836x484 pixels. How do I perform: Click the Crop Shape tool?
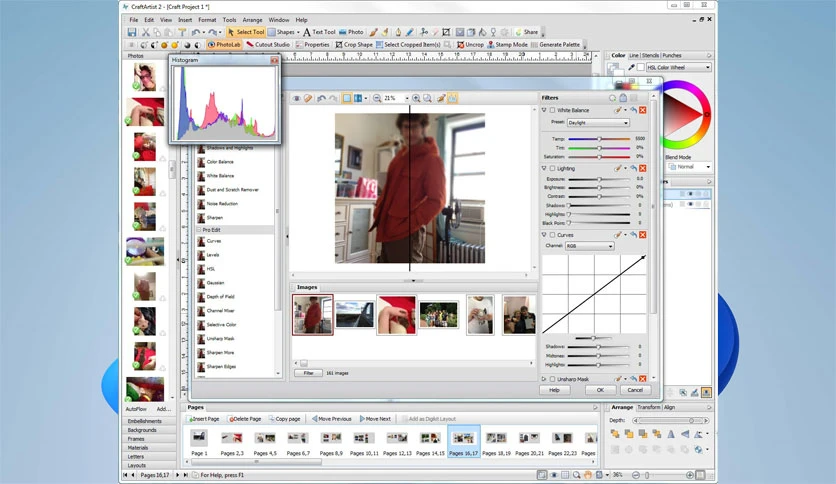click(x=353, y=45)
